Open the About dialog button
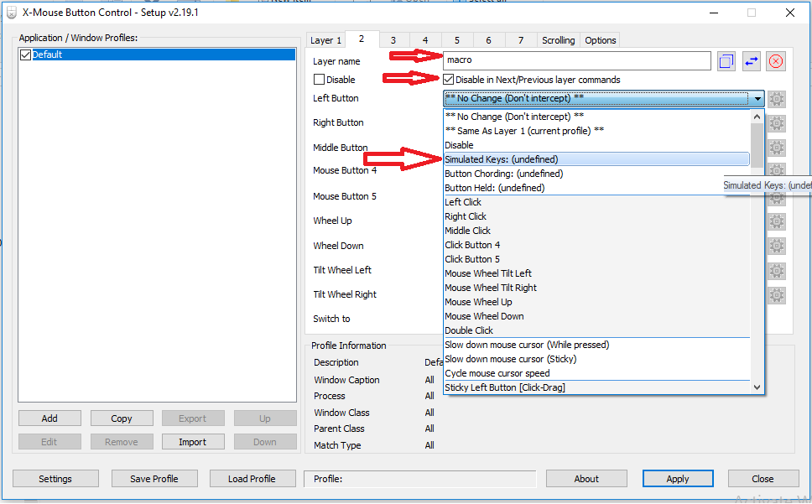 (x=586, y=479)
